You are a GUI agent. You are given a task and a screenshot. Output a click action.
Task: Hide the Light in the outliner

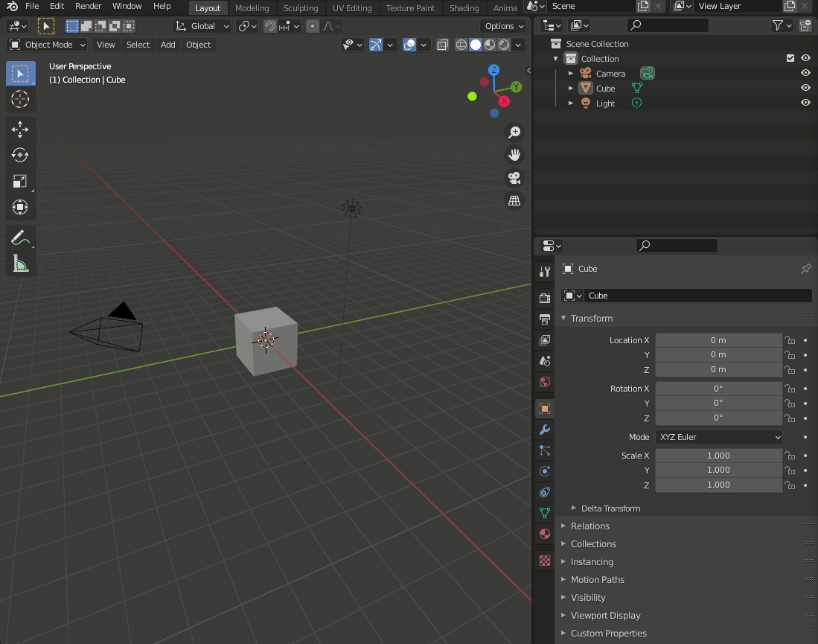pyautogui.click(x=805, y=103)
